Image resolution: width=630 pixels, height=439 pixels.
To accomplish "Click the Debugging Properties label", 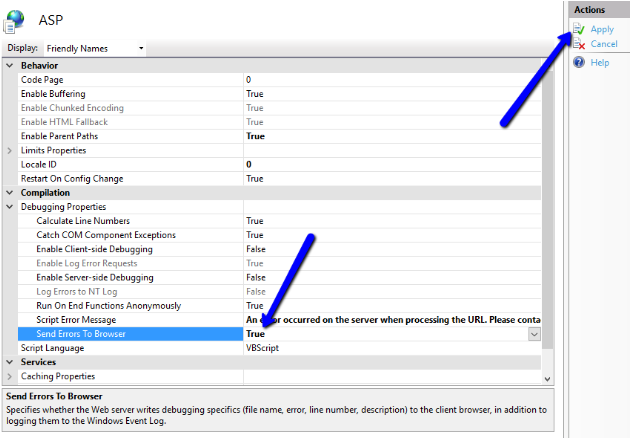I will (63, 207).
